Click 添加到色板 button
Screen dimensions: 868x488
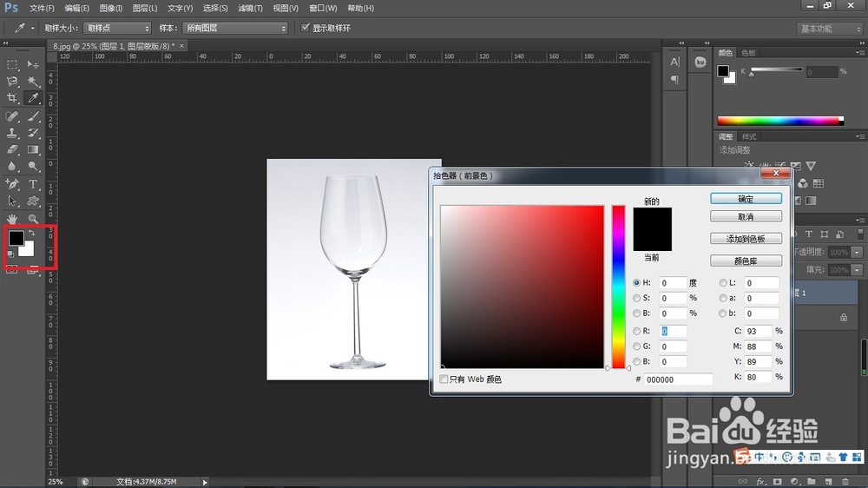(x=746, y=239)
